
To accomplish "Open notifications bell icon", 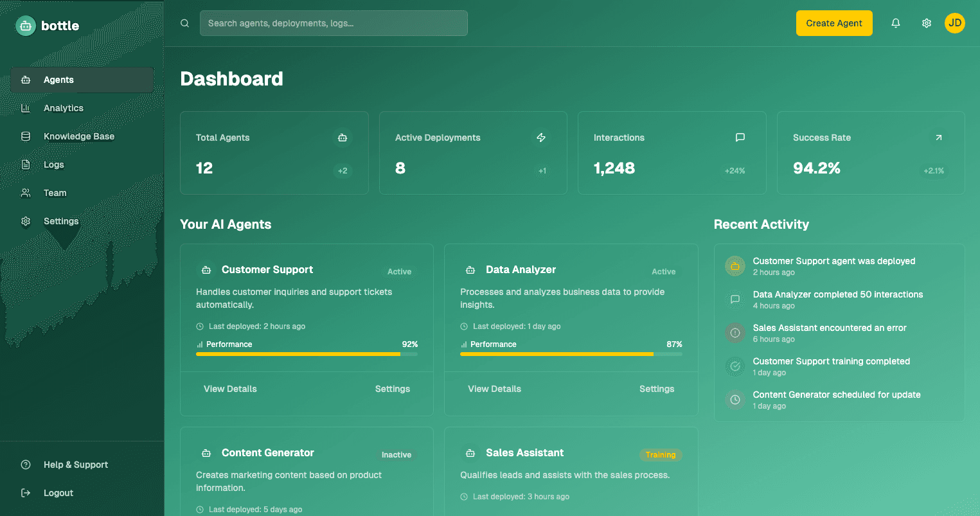I will tap(896, 23).
